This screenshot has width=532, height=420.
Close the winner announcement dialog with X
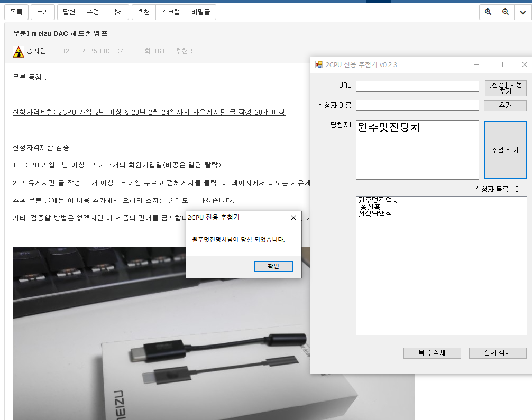pyautogui.click(x=293, y=218)
